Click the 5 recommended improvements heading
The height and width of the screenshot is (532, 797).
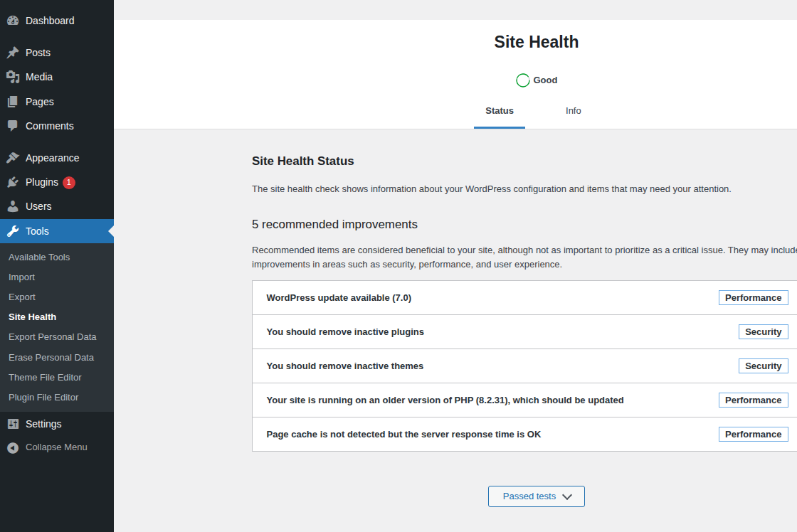pyautogui.click(x=334, y=225)
